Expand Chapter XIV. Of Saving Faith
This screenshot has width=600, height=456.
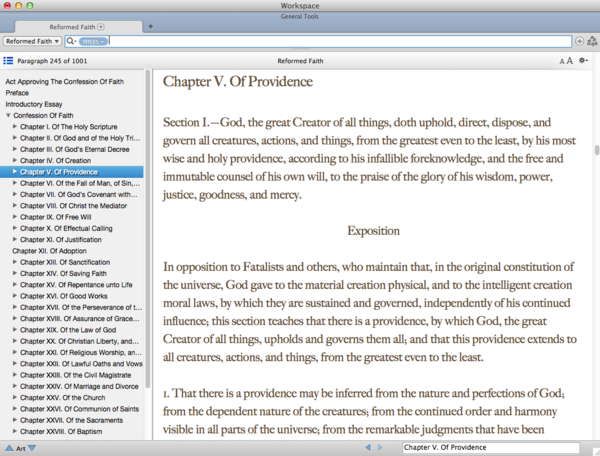(x=15, y=273)
